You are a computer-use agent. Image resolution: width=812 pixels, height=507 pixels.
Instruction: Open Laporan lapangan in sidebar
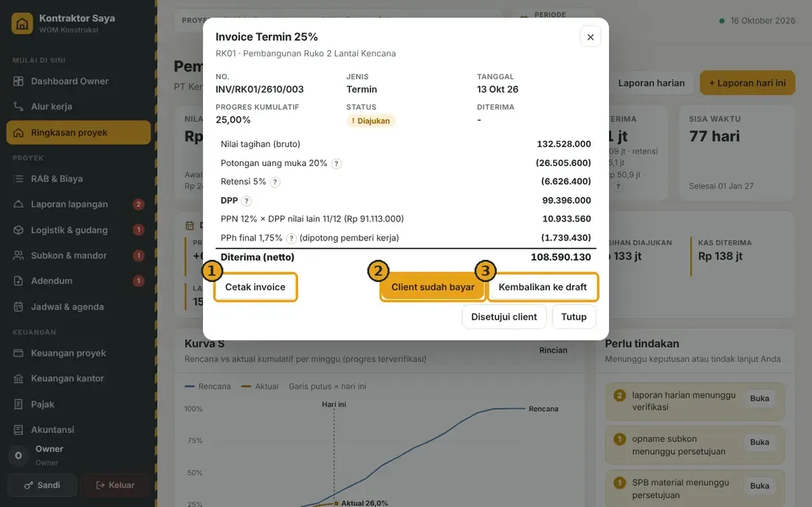coord(79,204)
